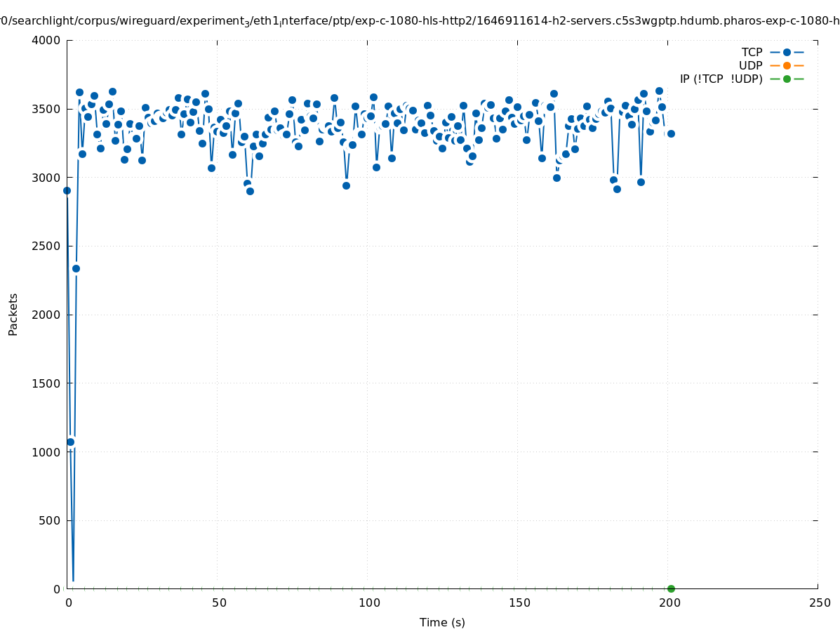Click the 250 tick label on x-axis
Image resolution: width=840 pixels, height=632 pixels.
pos(819,603)
